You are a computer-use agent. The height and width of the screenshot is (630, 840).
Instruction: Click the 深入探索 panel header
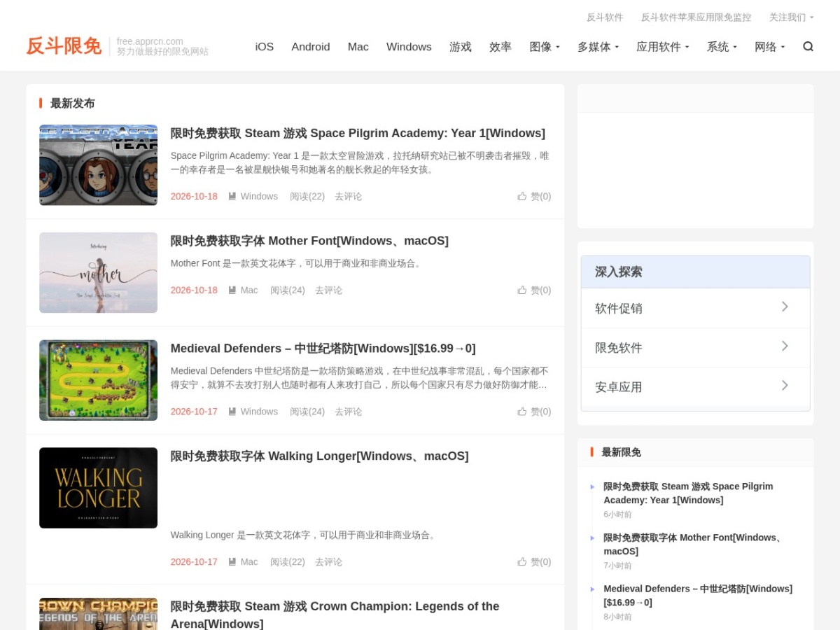[695, 272]
